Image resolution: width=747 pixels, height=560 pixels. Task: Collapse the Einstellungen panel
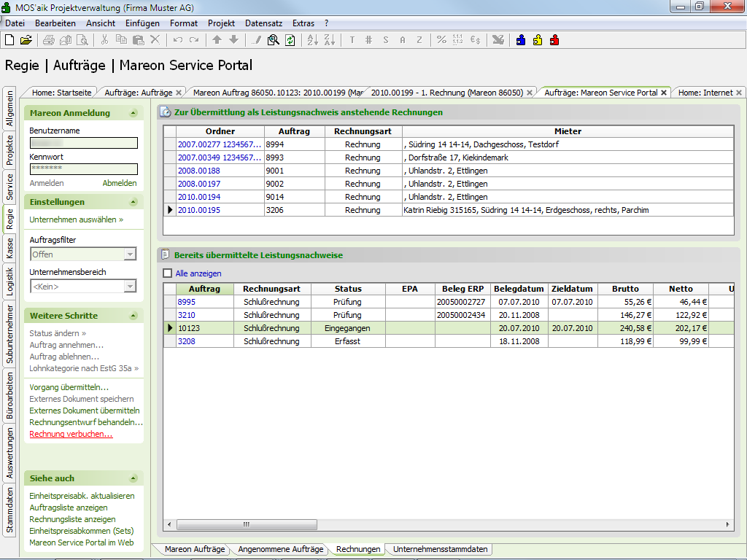pos(133,202)
